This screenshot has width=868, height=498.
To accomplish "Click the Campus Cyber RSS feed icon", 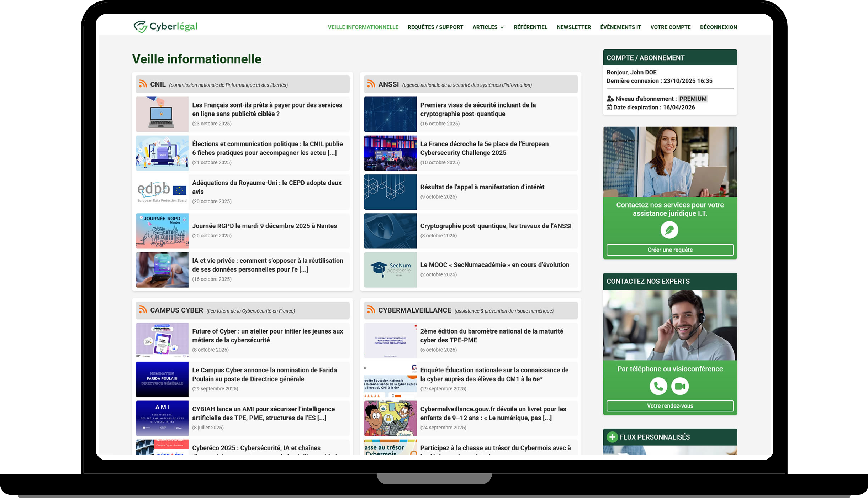I will [x=143, y=310].
